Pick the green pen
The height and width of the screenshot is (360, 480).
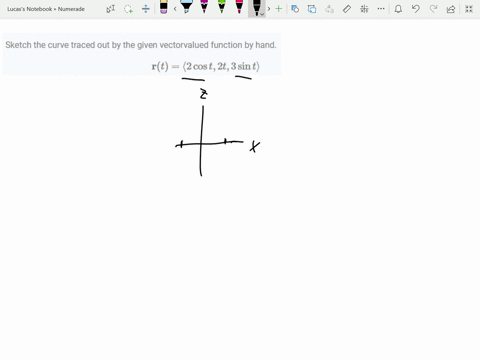222,7
